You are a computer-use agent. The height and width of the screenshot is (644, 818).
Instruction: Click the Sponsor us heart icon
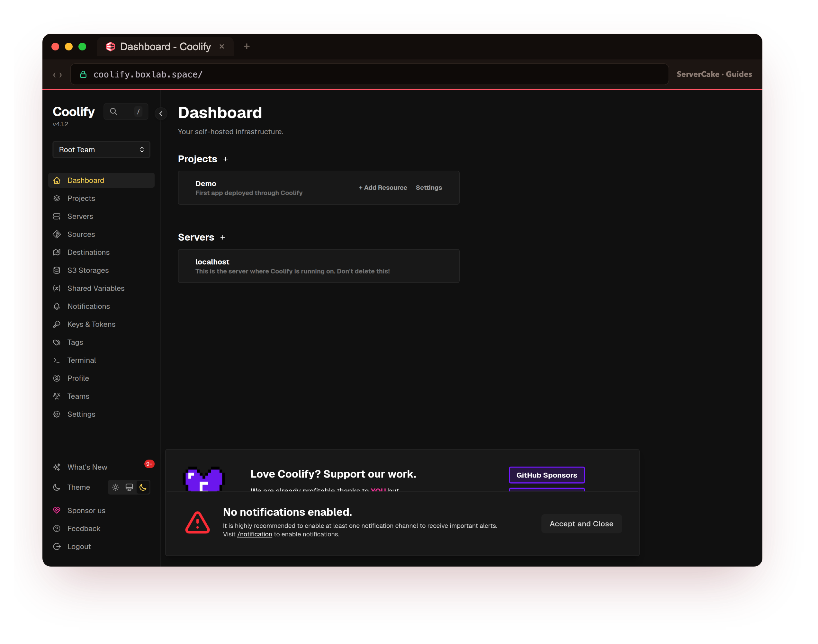pyautogui.click(x=57, y=511)
